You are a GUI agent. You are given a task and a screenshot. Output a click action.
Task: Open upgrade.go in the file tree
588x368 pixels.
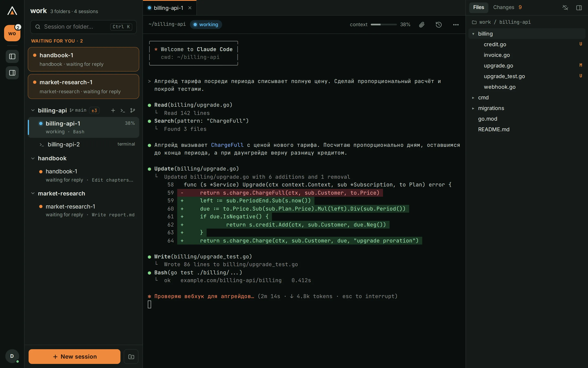527,66
